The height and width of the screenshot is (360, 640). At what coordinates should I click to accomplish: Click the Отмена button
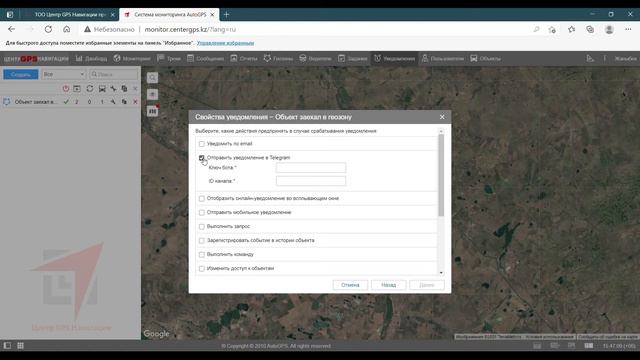(350, 285)
